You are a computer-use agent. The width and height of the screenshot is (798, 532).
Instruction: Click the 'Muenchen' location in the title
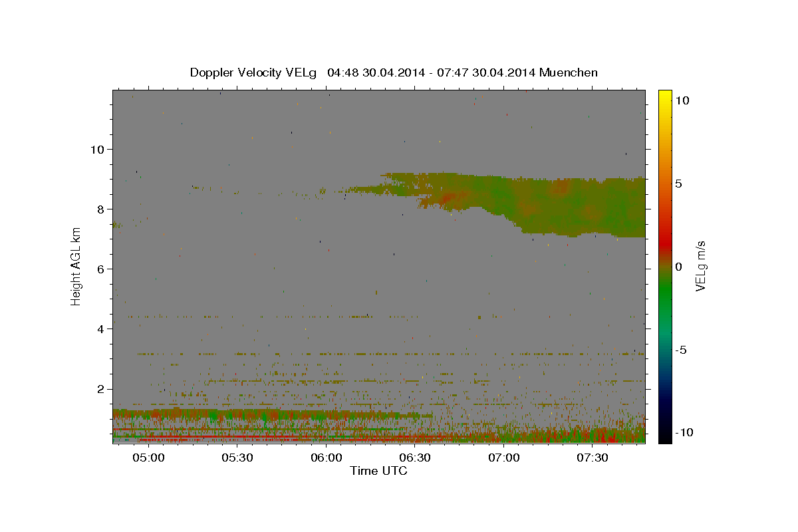(569, 72)
